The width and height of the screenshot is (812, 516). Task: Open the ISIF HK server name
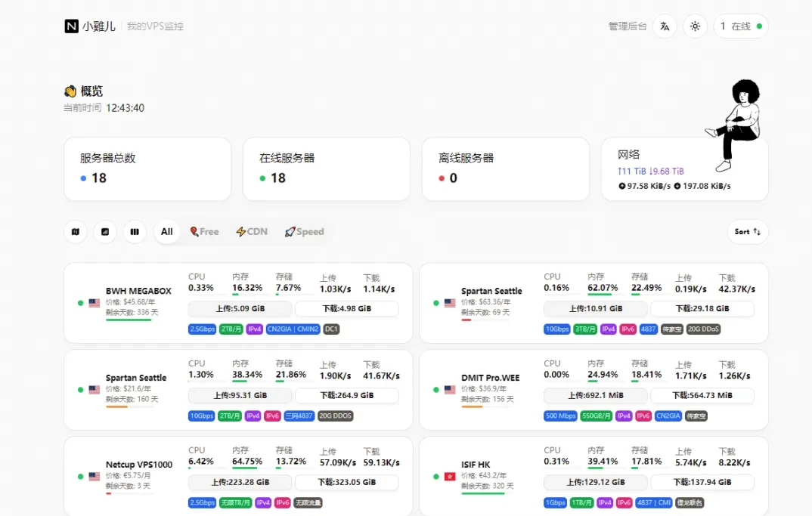(476, 465)
